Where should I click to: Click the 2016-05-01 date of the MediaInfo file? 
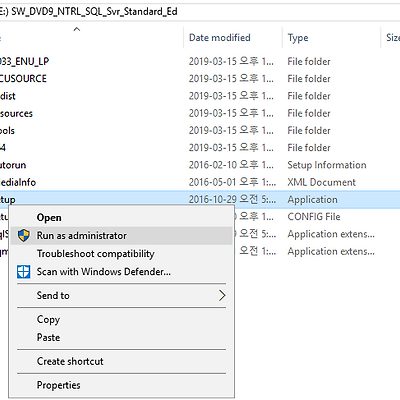(232, 182)
